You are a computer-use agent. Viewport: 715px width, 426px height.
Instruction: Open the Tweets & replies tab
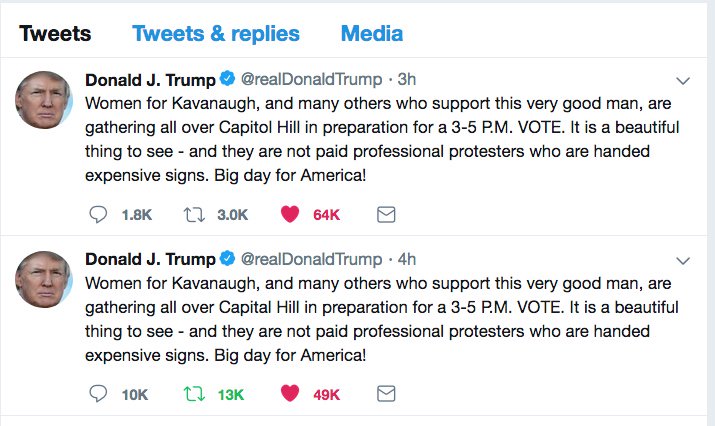click(x=216, y=33)
